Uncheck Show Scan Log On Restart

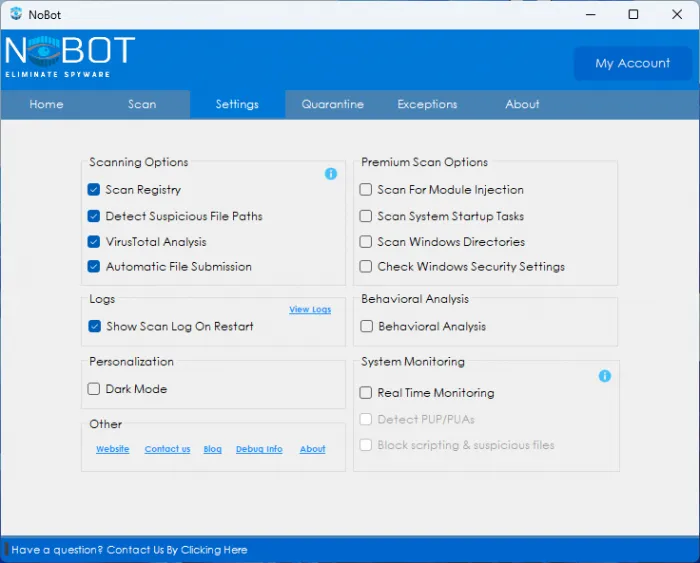(95, 326)
